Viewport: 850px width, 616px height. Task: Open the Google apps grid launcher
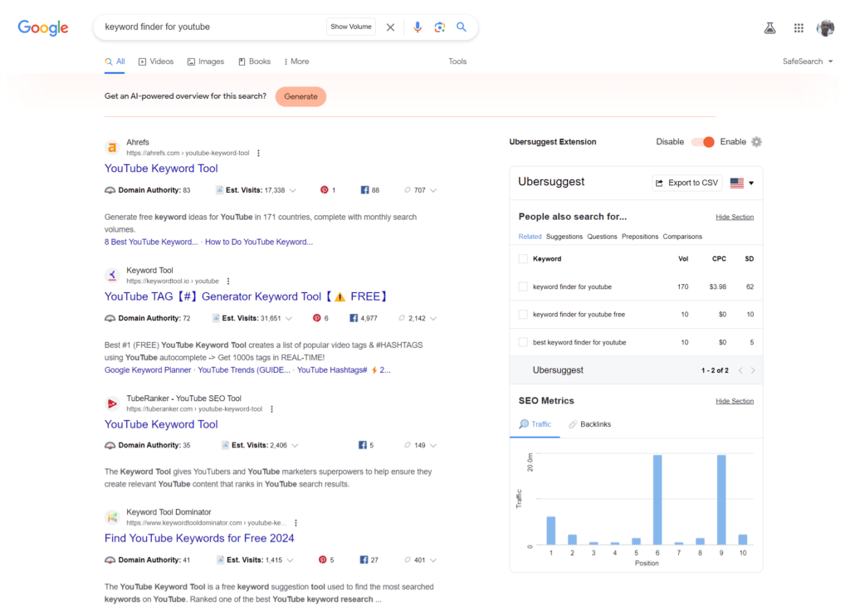pos(798,27)
